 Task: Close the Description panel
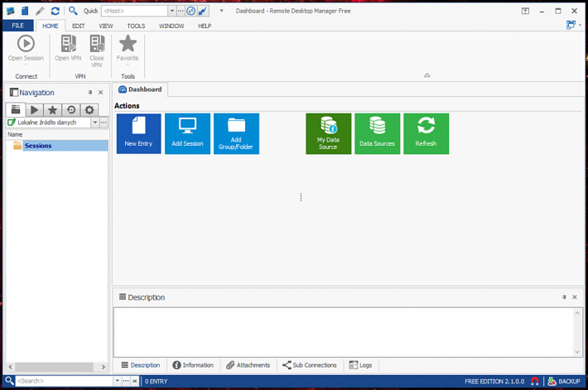(575, 297)
